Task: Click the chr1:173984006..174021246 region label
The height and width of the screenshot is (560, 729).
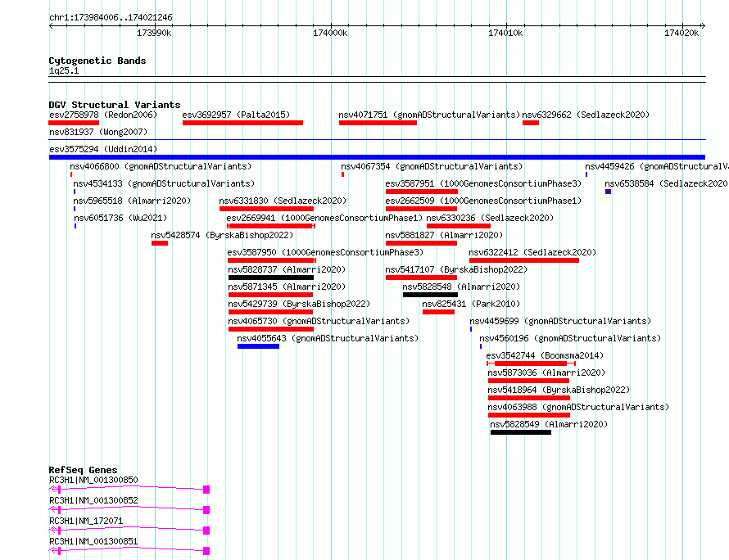Action: tap(111, 17)
